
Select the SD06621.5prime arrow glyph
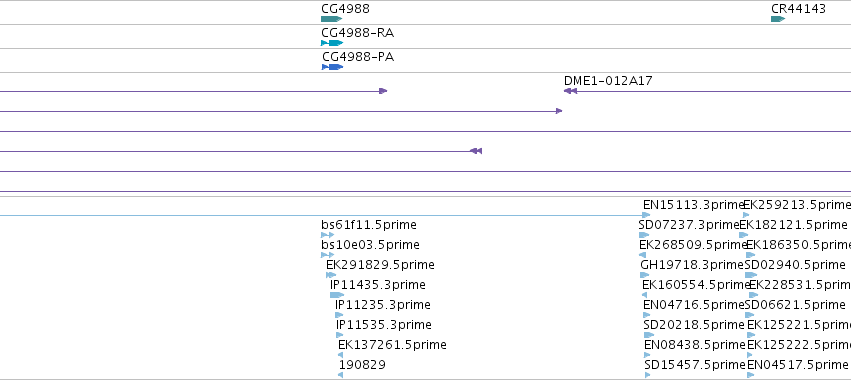[x=750, y=315]
